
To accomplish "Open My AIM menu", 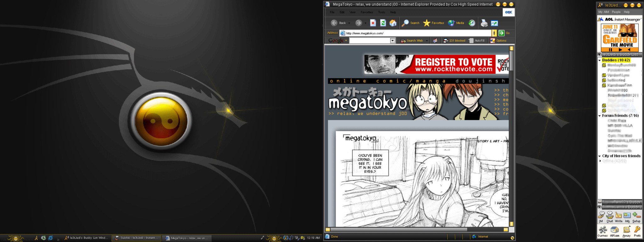I will (x=603, y=12).
